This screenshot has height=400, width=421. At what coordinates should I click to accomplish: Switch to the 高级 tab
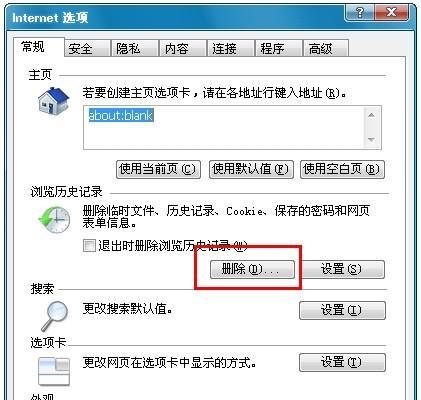[x=326, y=49]
